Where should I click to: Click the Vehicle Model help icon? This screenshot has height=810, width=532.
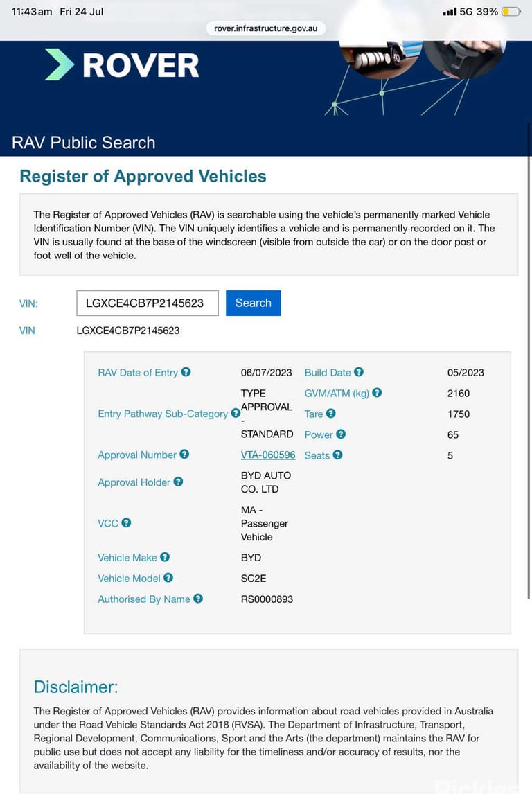coord(168,578)
